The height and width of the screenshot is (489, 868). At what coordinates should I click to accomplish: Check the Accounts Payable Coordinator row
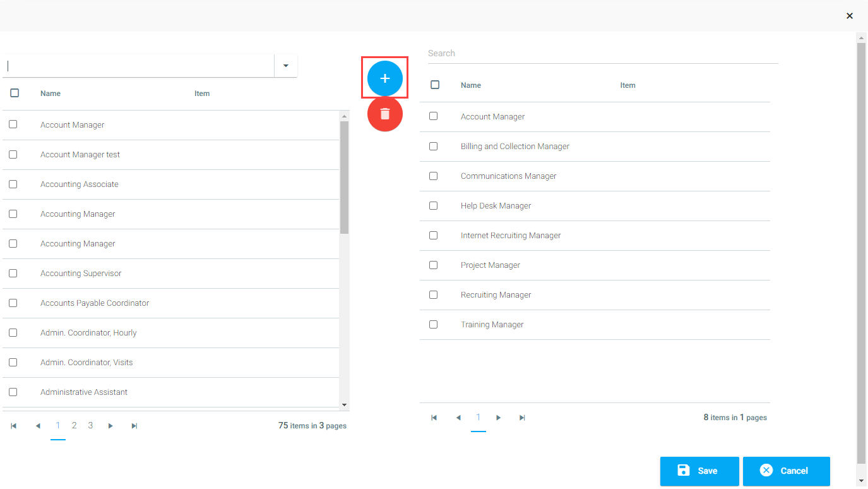13,303
